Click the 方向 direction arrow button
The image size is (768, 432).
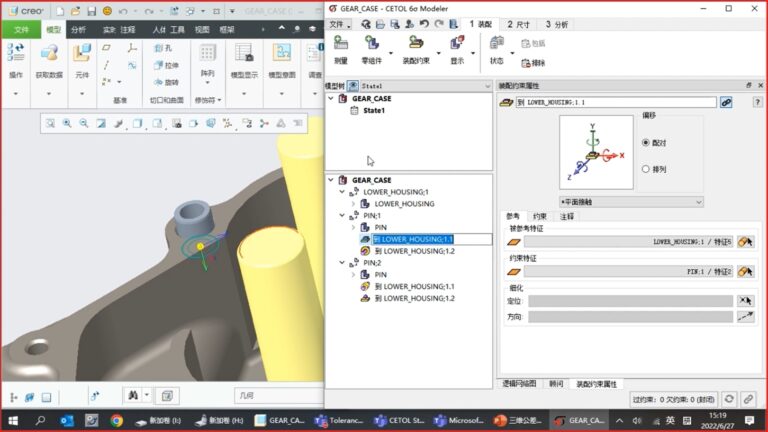click(745, 317)
